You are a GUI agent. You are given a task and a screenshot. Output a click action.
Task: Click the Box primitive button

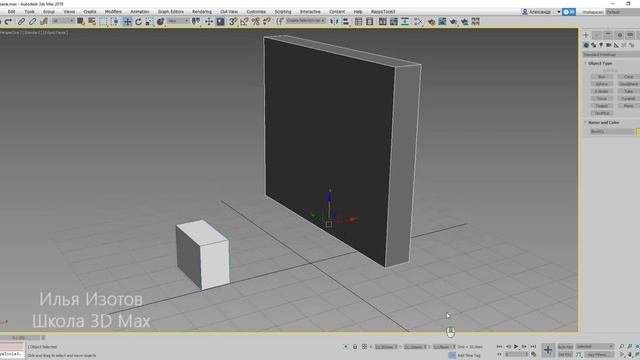click(602, 77)
